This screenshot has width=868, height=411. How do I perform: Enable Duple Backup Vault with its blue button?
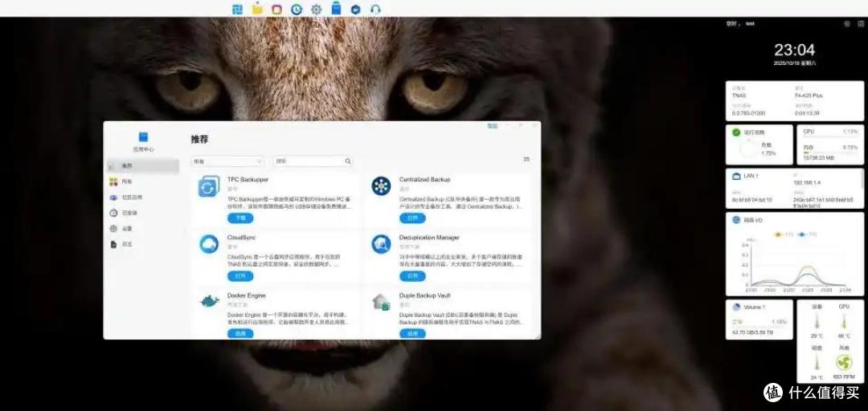coord(413,334)
